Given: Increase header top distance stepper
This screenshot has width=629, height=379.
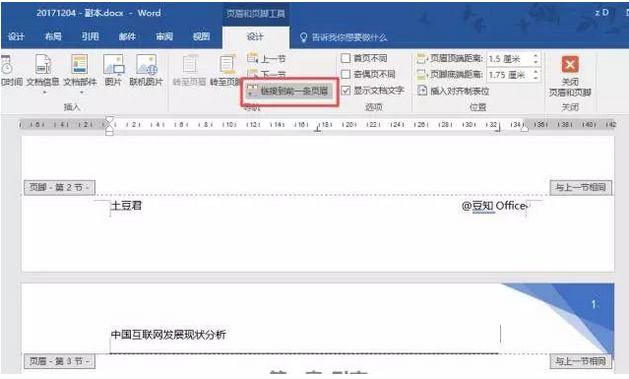Looking at the screenshot, I should tap(535, 56).
